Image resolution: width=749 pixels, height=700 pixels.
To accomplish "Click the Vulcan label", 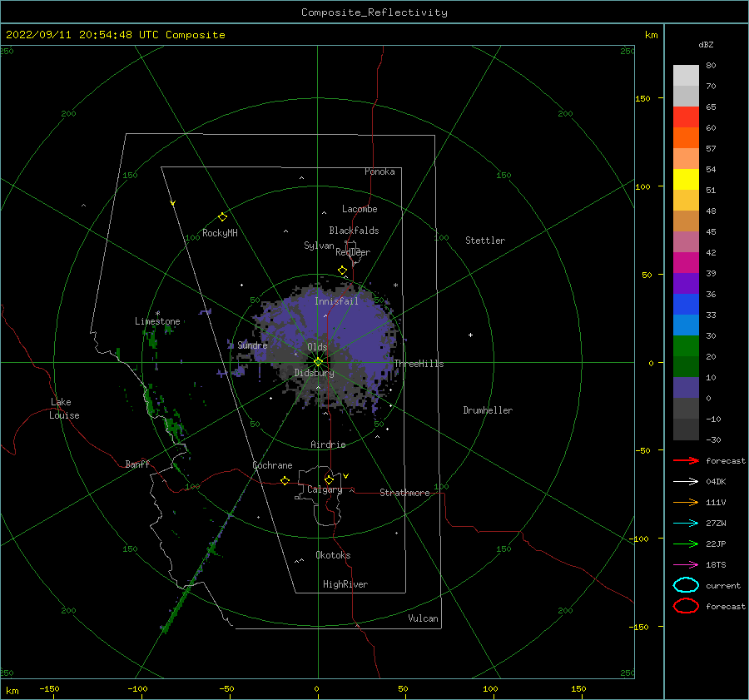I will click(423, 618).
